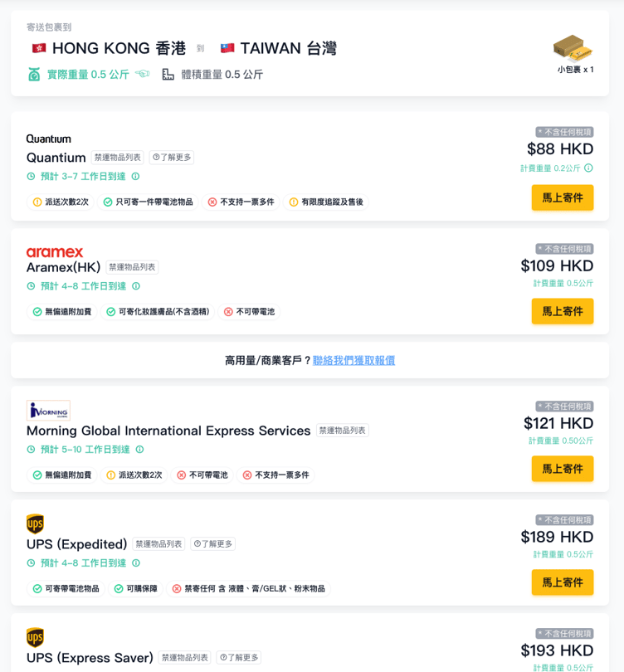The image size is (624, 672).
Task: Ship now with UPS (Expedited)
Action: point(563,582)
